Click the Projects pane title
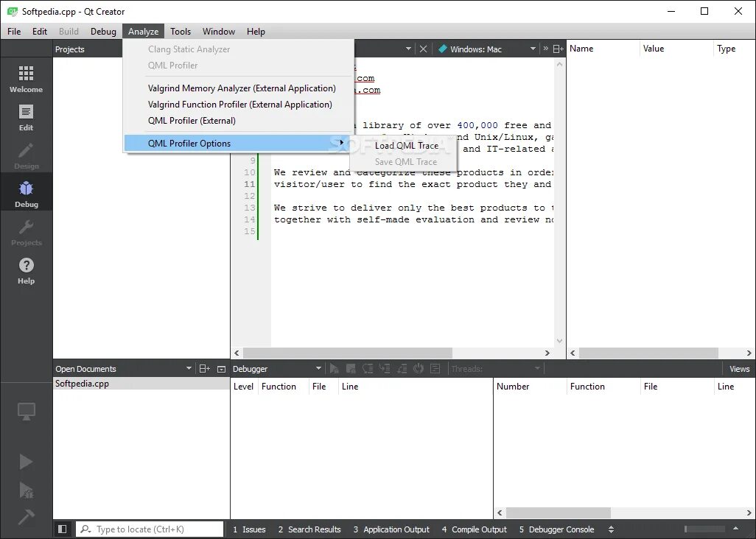Screen dimensions: 756x539 [69, 49]
